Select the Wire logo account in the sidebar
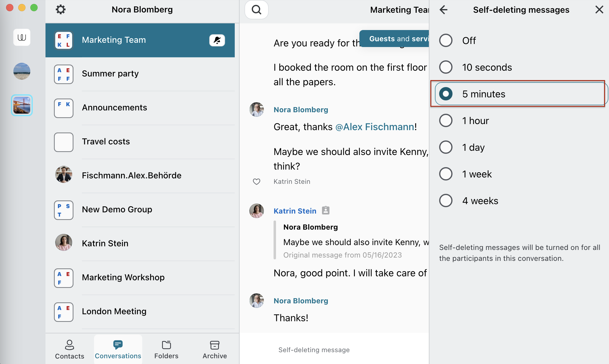 (22, 37)
